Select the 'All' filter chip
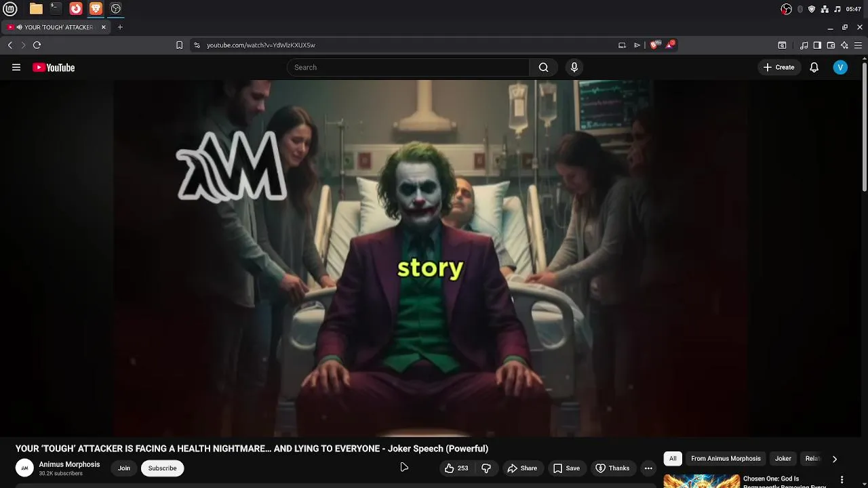 pos(673,459)
